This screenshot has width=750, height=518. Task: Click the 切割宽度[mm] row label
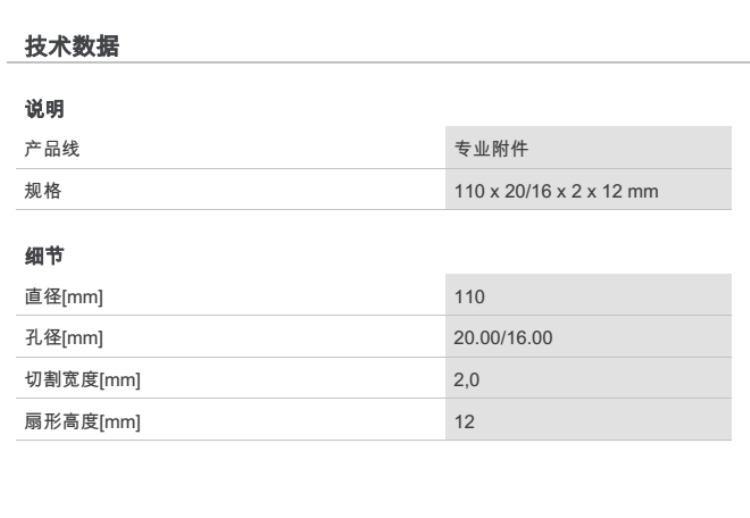(82, 380)
